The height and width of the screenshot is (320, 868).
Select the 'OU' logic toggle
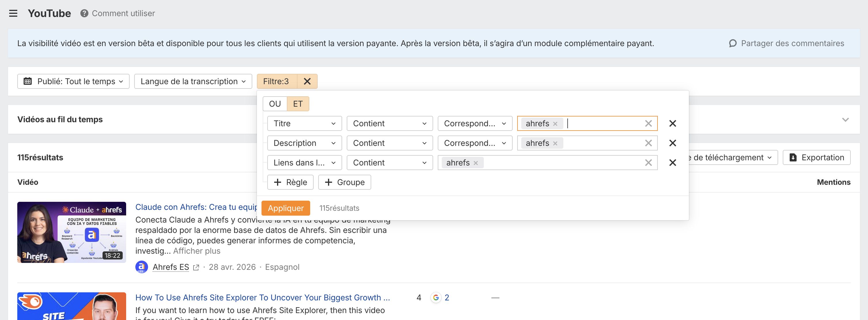[275, 104]
